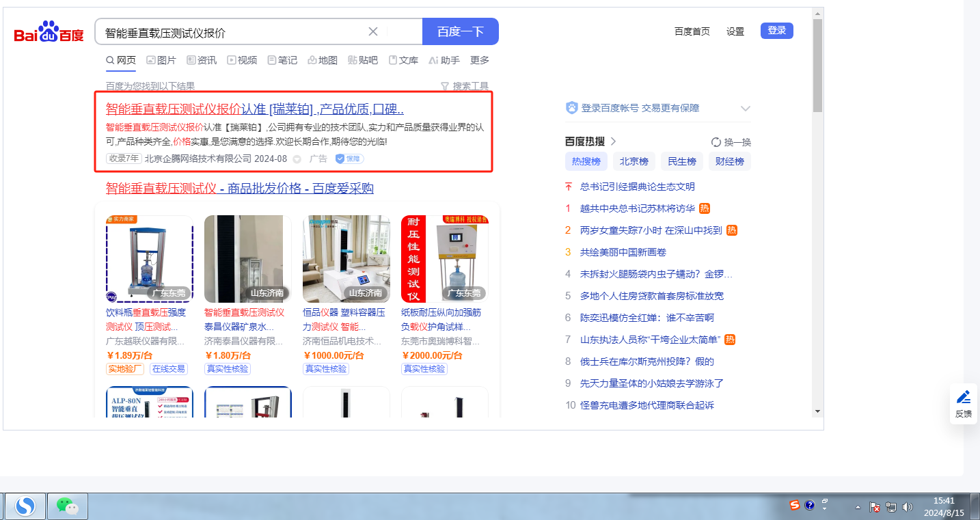Viewport: 980px width, 520px height.
Task: Click the 热 tag beside 两岁女童失踪7小时
Action: [731, 230]
